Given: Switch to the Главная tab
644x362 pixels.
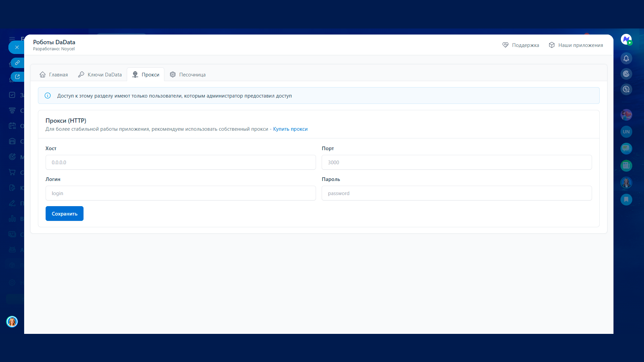Looking at the screenshot, I should pos(54,75).
